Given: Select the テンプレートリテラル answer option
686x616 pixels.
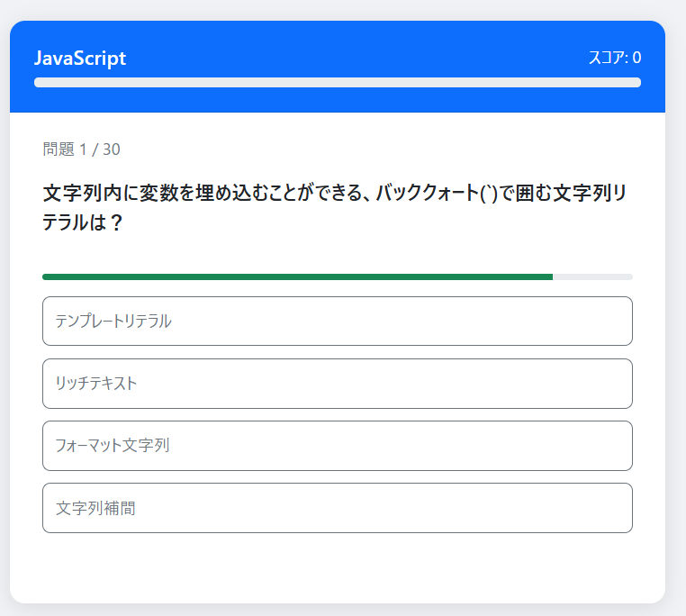Looking at the screenshot, I should point(337,321).
